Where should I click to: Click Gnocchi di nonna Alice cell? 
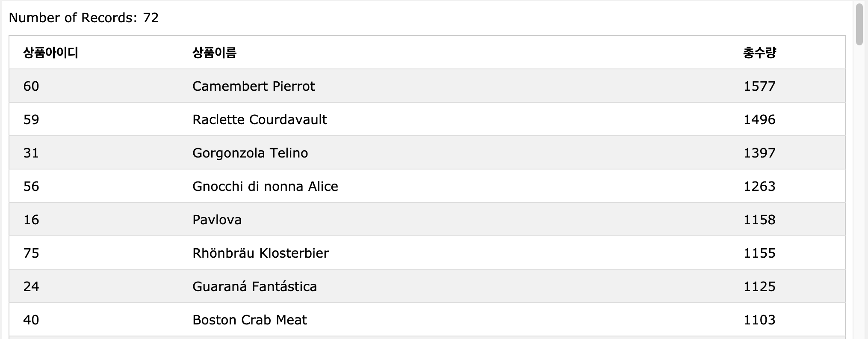[x=265, y=186]
